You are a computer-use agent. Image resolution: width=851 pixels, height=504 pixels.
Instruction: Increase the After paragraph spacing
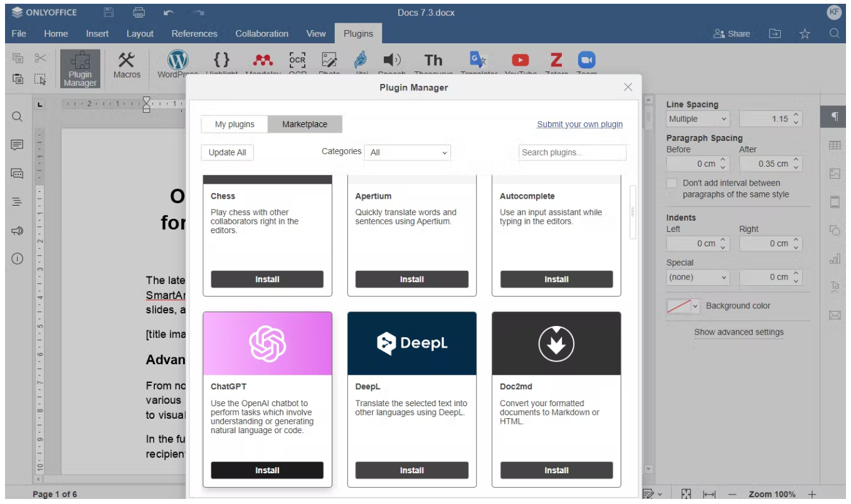click(x=796, y=160)
